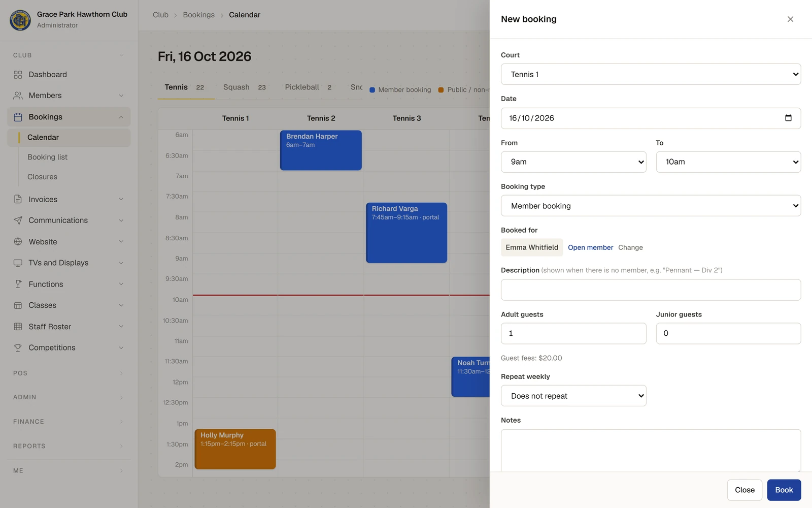Click the Tennis 3 column header

407,118
